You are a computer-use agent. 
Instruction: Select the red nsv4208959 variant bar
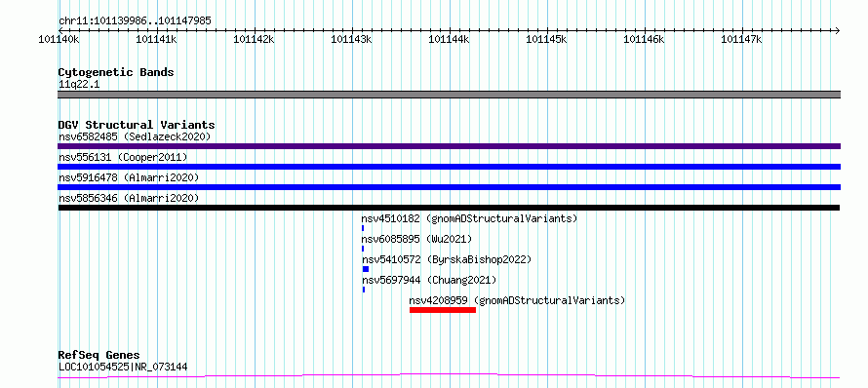[x=443, y=310]
